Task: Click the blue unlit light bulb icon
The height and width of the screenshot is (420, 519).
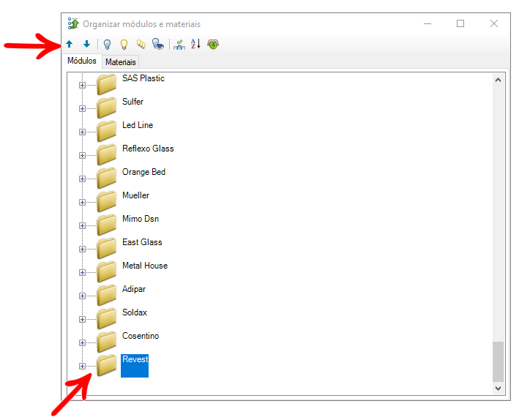Action: 107,44
